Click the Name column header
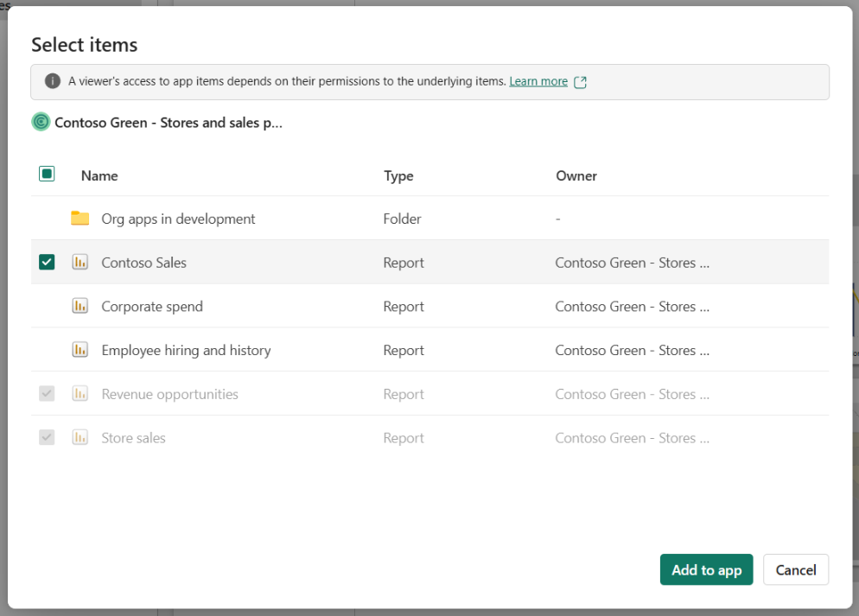Viewport: 859px width, 616px height. point(99,175)
